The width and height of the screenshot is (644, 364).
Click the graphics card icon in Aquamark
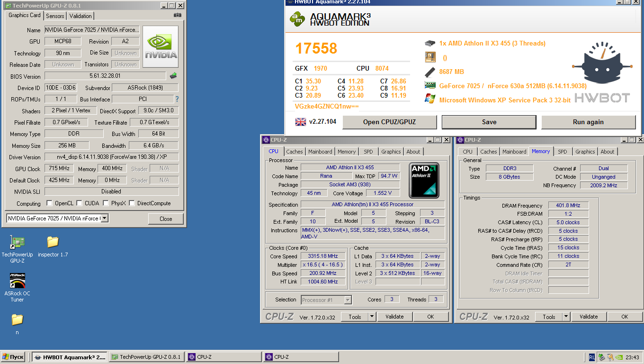430,86
